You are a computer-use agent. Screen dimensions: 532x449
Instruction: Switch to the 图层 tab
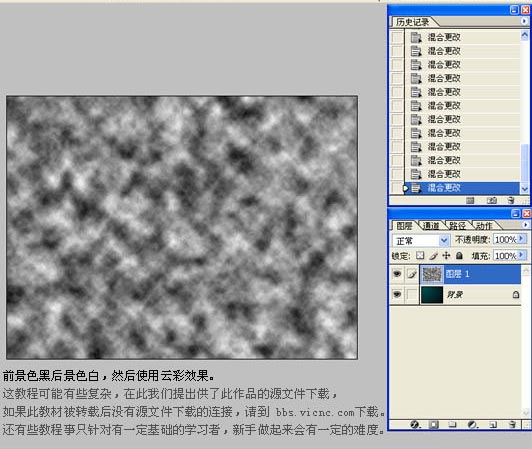pos(404,226)
